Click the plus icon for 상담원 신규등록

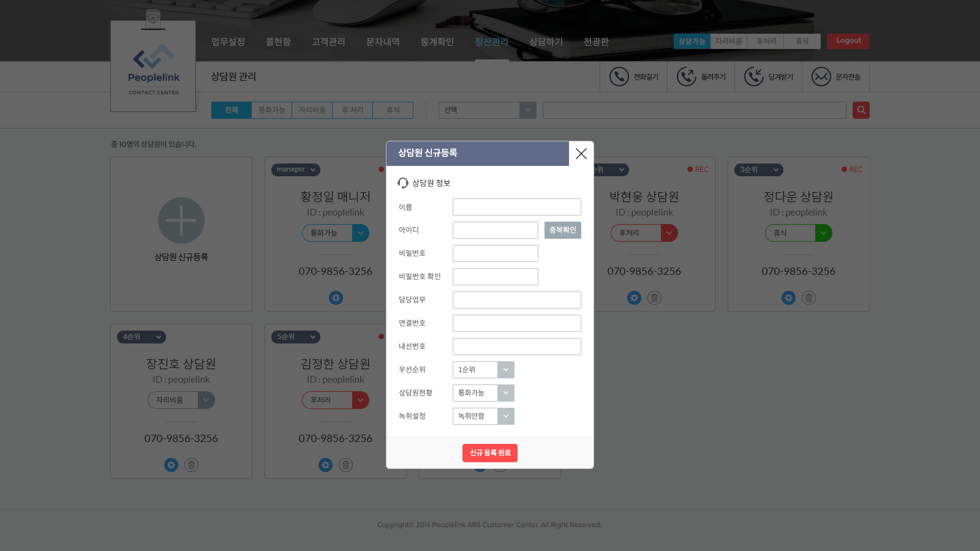181,220
